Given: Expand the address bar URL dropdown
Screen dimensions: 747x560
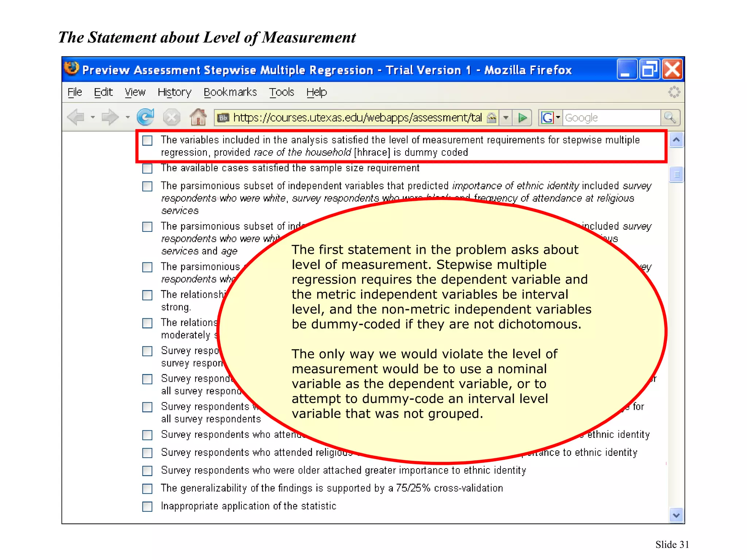Looking at the screenshot, I should click(x=506, y=118).
